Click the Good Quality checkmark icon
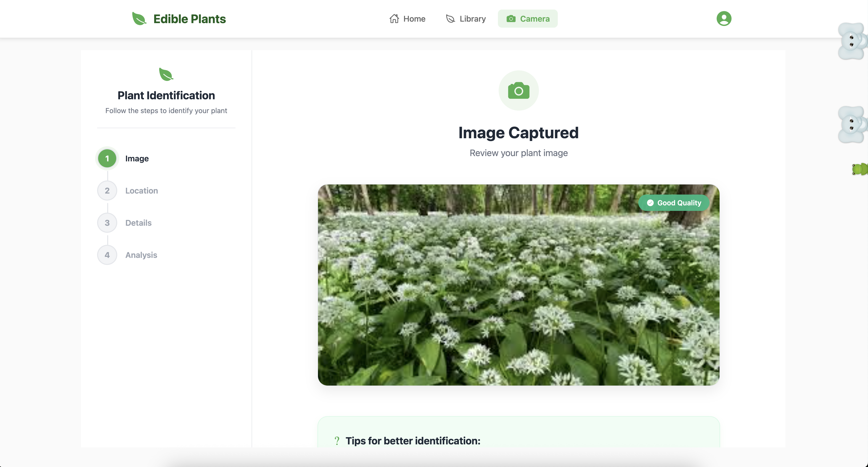This screenshot has height=467, width=868. pyautogui.click(x=650, y=203)
